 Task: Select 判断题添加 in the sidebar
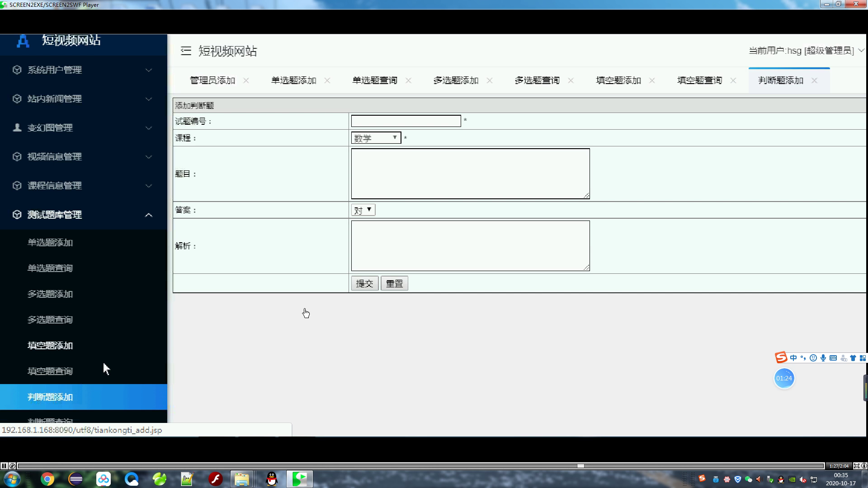click(84, 397)
